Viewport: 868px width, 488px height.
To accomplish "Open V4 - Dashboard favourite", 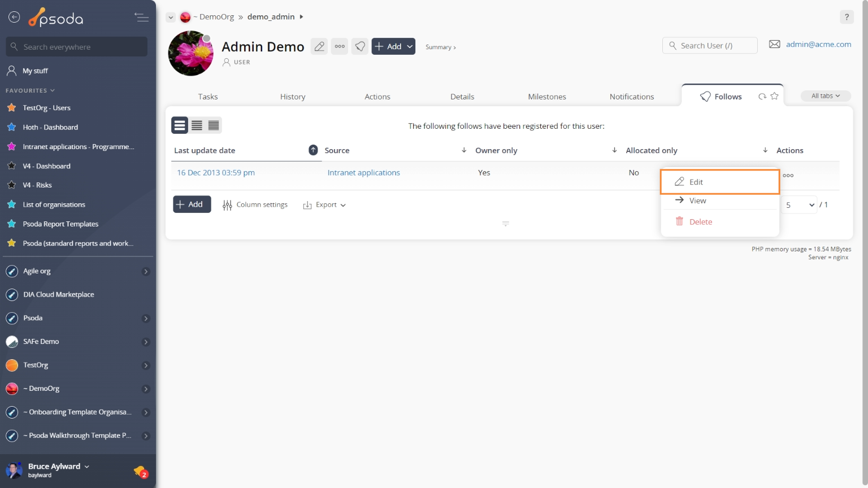I will (x=46, y=166).
